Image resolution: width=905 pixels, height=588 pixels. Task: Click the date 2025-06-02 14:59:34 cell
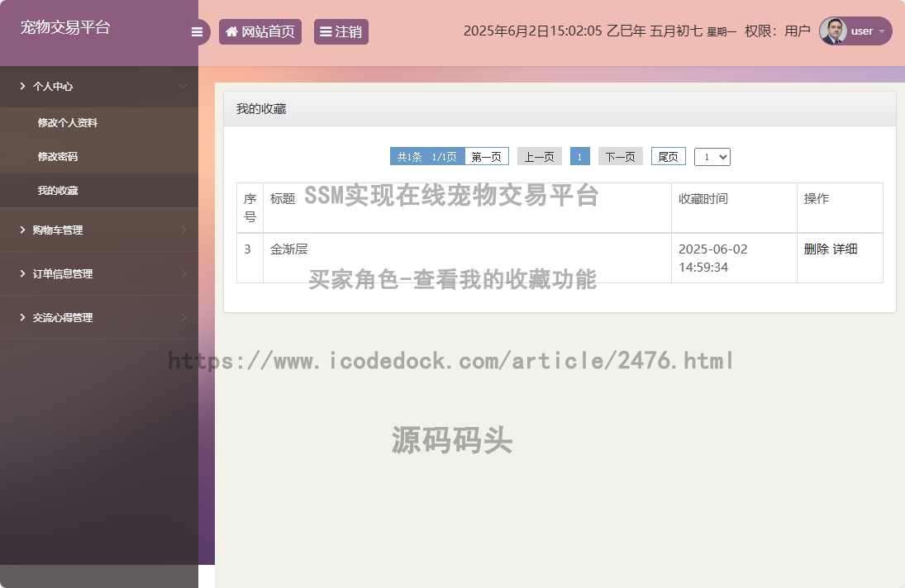(x=734, y=258)
